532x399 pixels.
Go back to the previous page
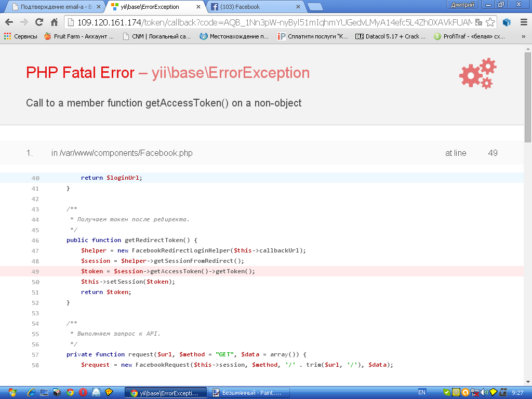click(x=9, y=22)
